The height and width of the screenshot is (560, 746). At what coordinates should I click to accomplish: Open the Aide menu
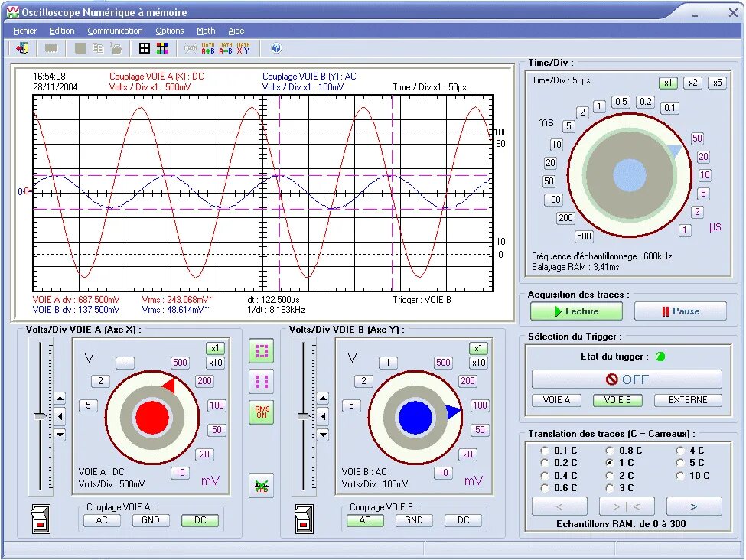click(236, 31)
